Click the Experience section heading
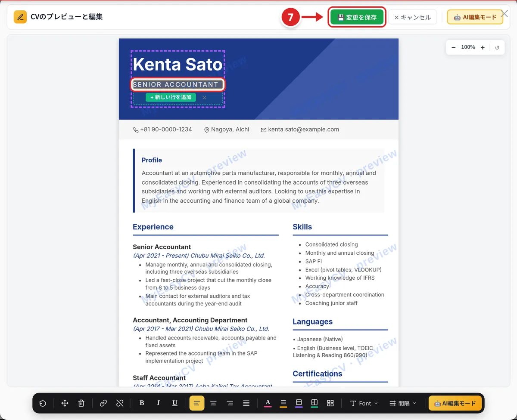 pos(153,227)
